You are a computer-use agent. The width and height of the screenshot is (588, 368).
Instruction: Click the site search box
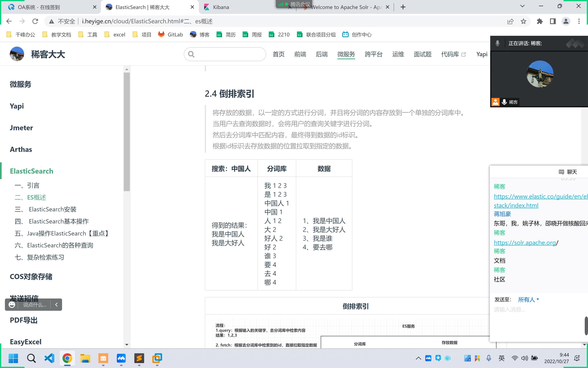225,54
